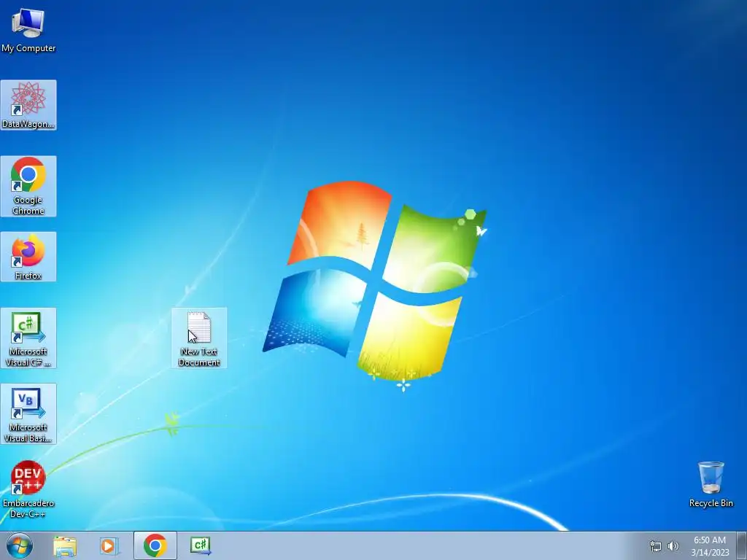This screenshot has width=747, height=560.
Task: Click the Show desktop strip beside clock
Action: [742, 545]
